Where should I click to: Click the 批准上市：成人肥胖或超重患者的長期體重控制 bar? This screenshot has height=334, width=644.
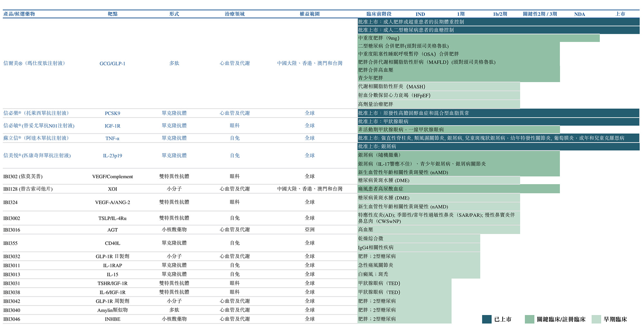pyautogui.click(x=498, y=22)
